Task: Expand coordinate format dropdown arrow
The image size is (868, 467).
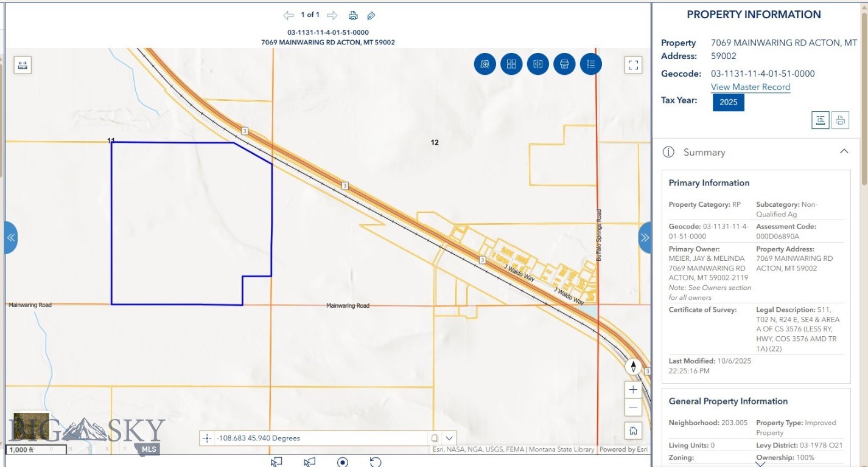Action: [449, 438]
